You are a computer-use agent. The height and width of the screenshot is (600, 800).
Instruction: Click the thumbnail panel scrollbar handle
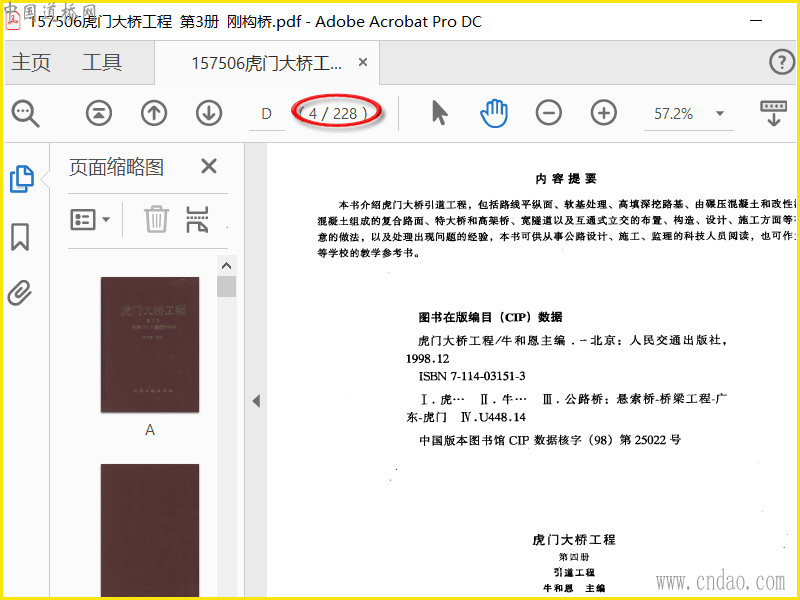(227, 286)
